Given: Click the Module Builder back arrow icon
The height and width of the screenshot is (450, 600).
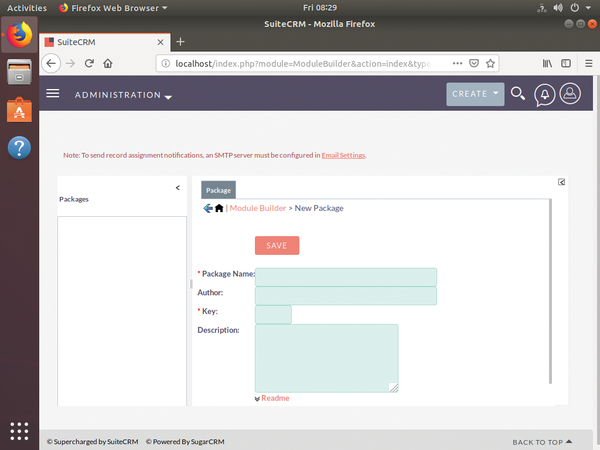Looking at the screenshot, I should click(x=208, y=208).
